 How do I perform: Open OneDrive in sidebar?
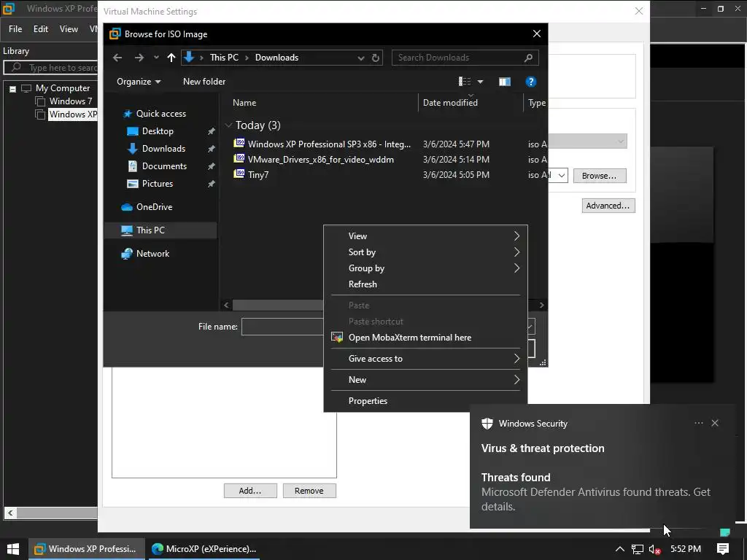147,207
